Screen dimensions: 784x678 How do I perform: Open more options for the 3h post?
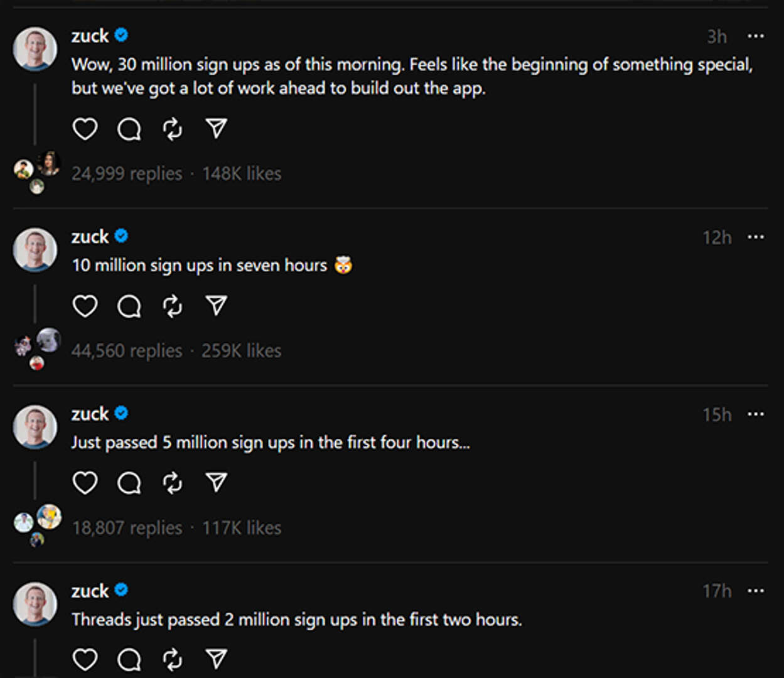(756, 36)
